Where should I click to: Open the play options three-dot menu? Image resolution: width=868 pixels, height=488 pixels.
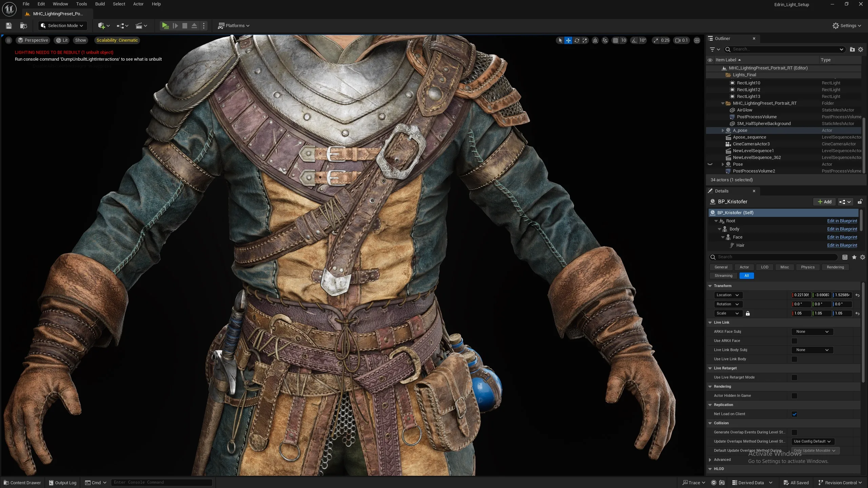pos(204,26)
